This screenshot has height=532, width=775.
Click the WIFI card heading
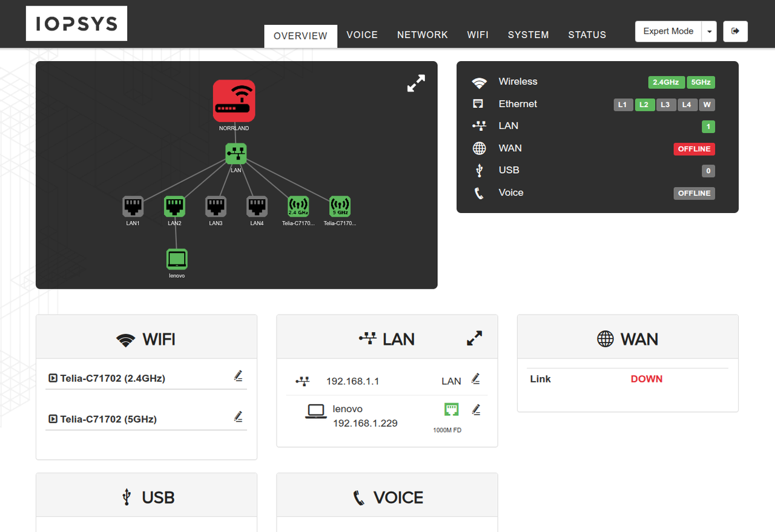[x=147, y=339]
